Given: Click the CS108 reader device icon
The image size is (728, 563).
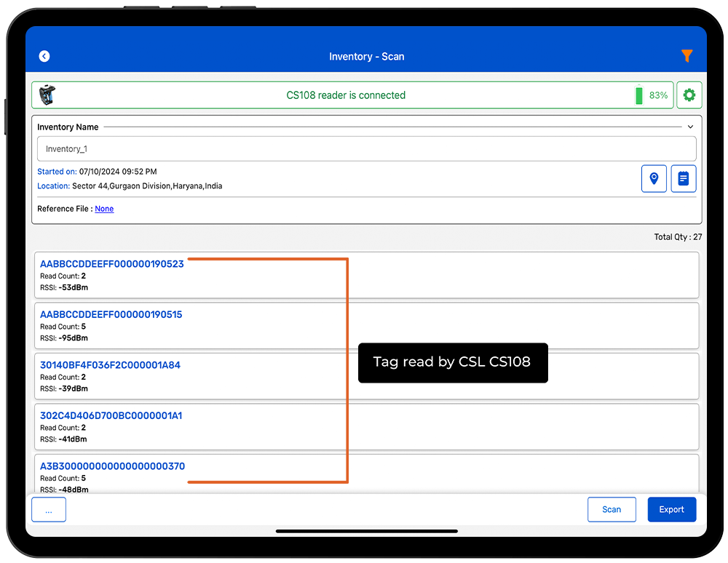Looking at the screenshot, I should [x=47, y=95].
